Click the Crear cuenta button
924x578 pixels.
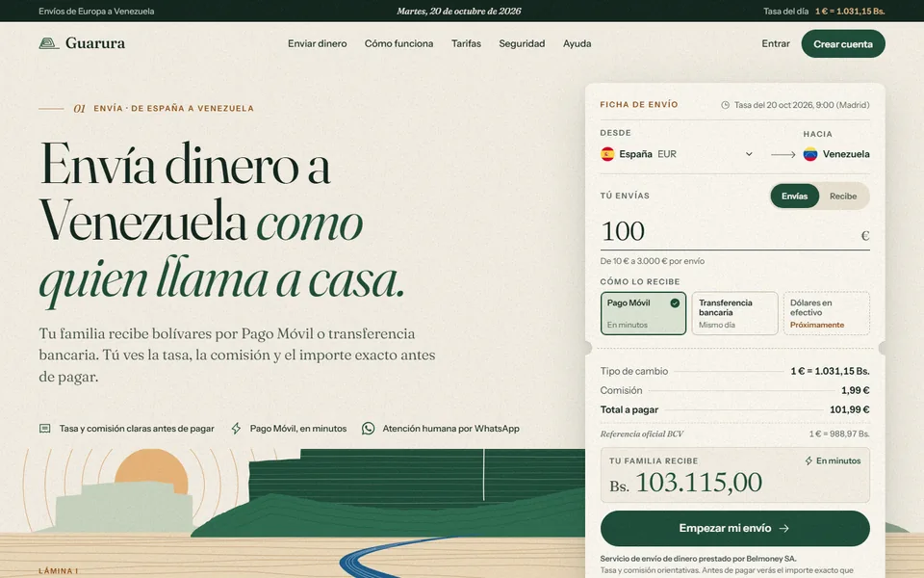843,43
